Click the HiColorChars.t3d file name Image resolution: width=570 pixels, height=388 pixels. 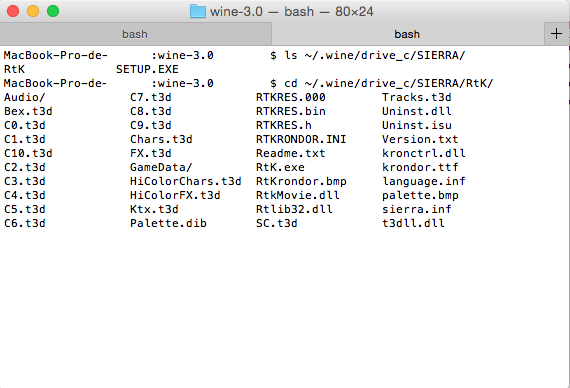[x=186, y=181]
